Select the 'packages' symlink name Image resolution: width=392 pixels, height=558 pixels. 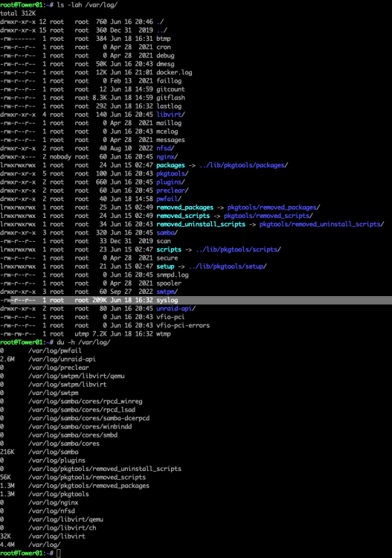(171, 165)
